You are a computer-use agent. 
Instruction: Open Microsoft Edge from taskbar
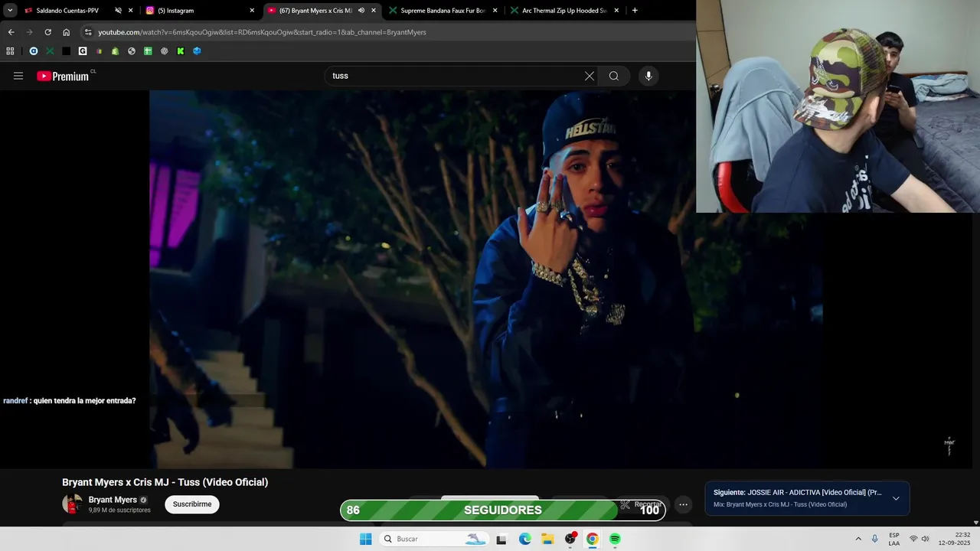coord(525,539)
